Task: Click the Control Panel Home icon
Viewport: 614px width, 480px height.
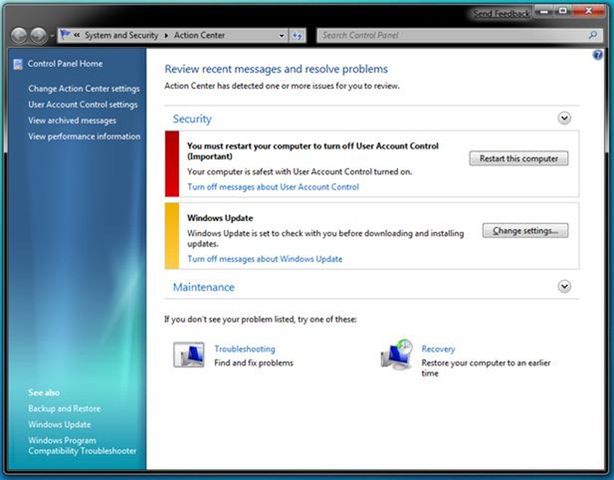Action: click(x=18, y=64)
